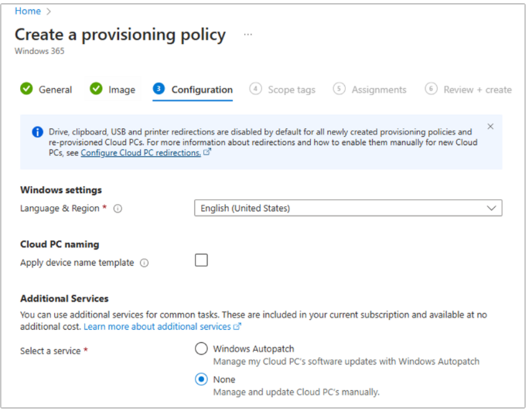Screen dimensions: 532x411
Task: Select the Windows Autopatch radio option
Action: click(x=201, y=348)
